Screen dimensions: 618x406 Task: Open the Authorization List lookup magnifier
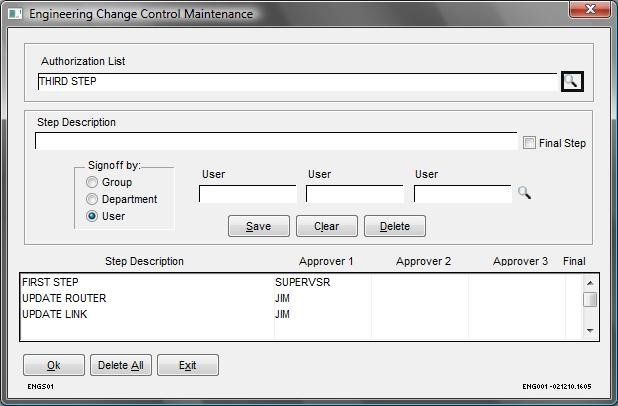pos(572,81)
